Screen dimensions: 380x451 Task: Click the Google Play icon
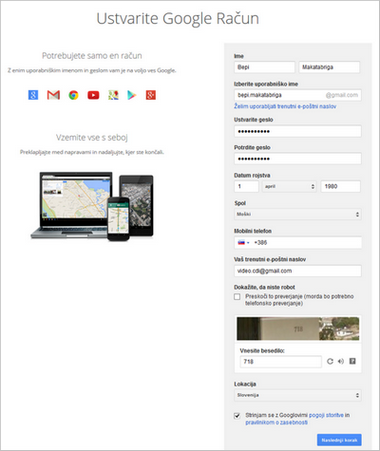132,95
